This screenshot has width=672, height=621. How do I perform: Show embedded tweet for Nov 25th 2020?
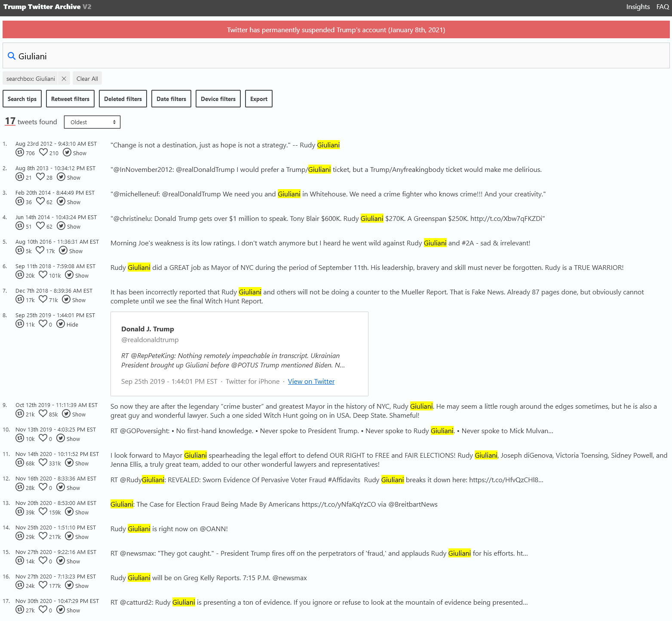pos(82,537)
